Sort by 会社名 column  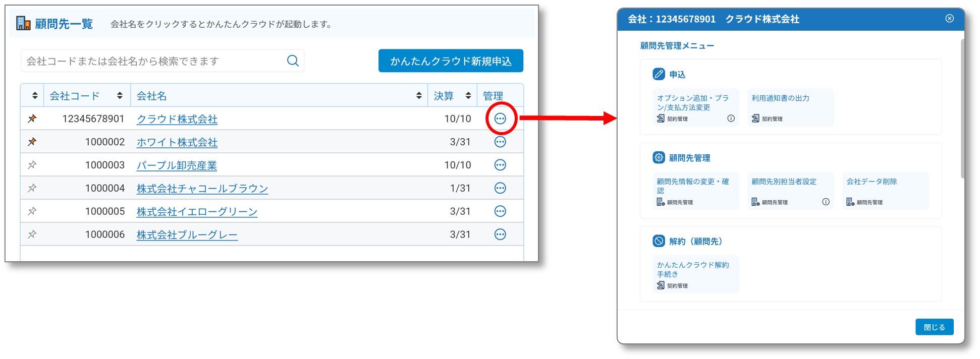(x=418, y=96)
